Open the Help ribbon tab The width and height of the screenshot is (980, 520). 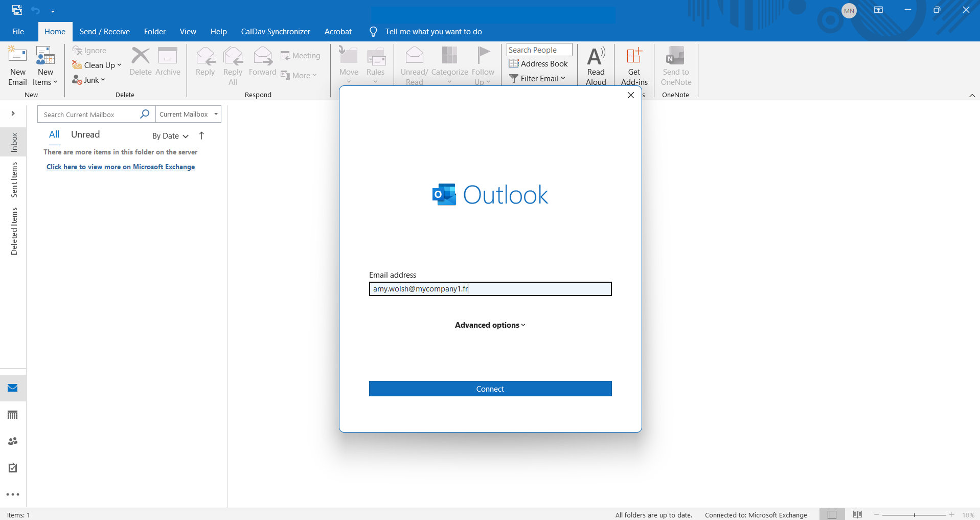coord(219,32)
